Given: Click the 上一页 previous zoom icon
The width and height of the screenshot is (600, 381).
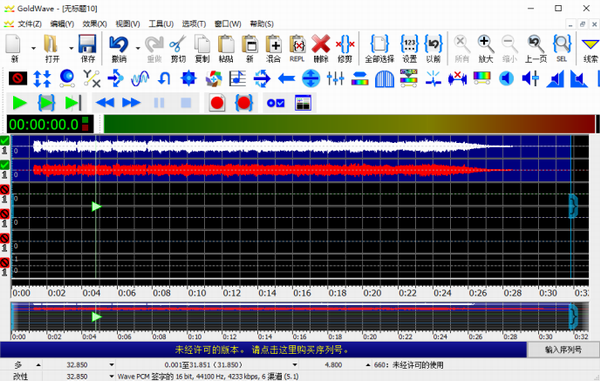Looking at the screenshot, I should tap(536, 48).
